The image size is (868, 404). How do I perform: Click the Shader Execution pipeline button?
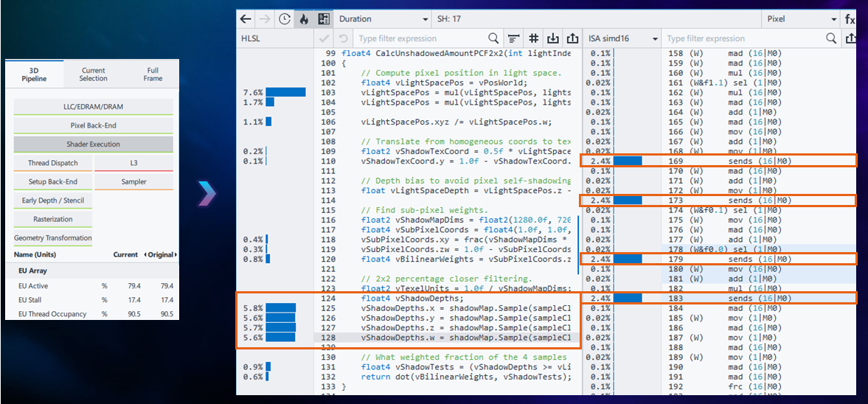(93, 144)
